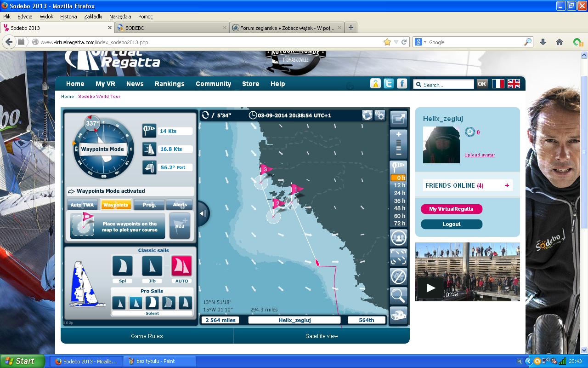Select the 24 h wind forecast
588x368 pixels.
click(x=399, y=193)
